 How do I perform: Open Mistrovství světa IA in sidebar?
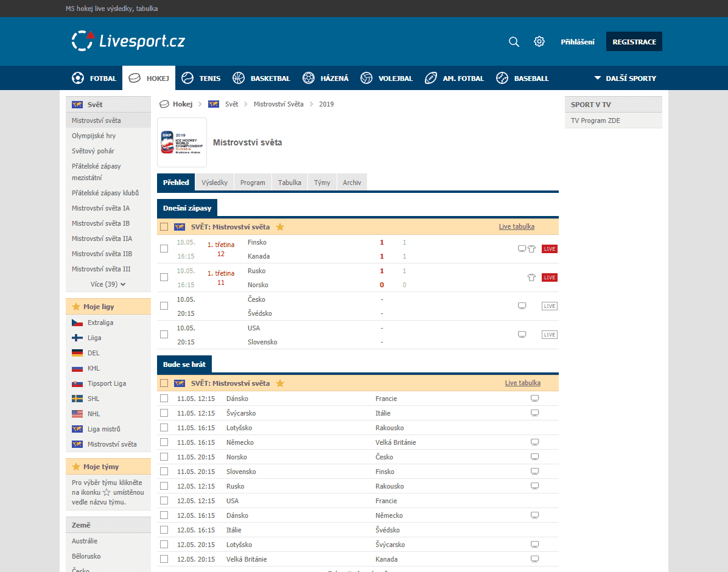tap(101, 208)
